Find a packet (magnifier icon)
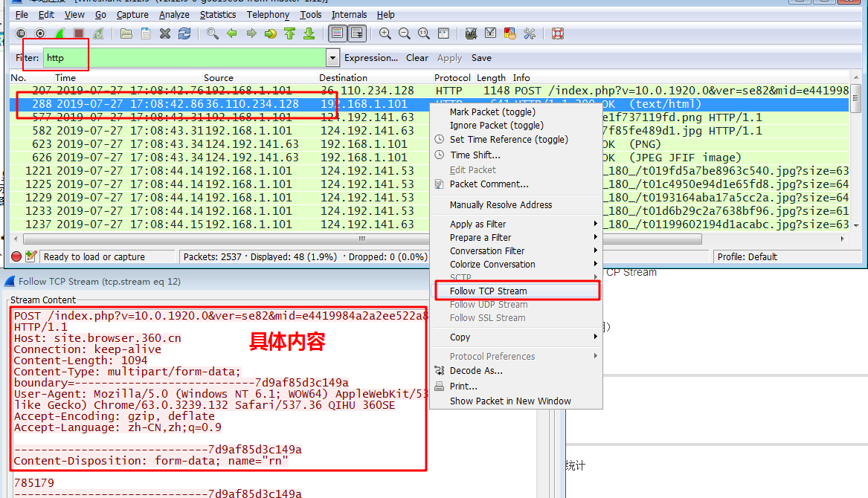 click(x=213, y=33)
